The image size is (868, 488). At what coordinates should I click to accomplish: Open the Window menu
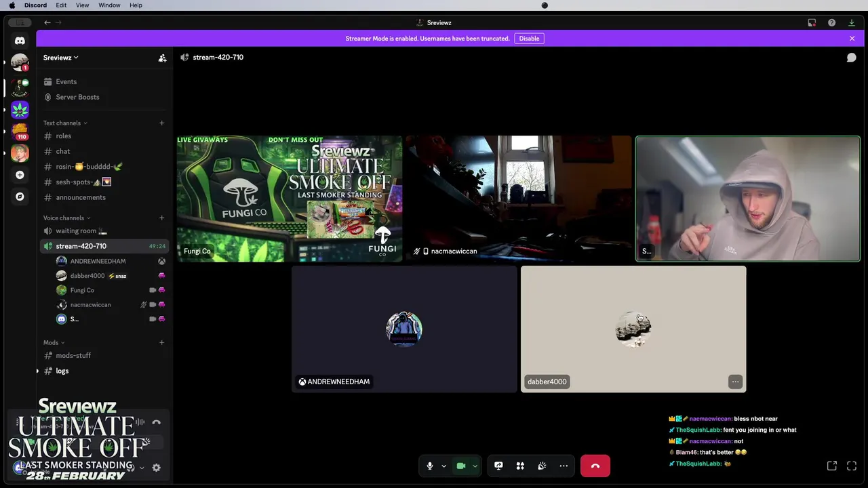pos(109,5)
